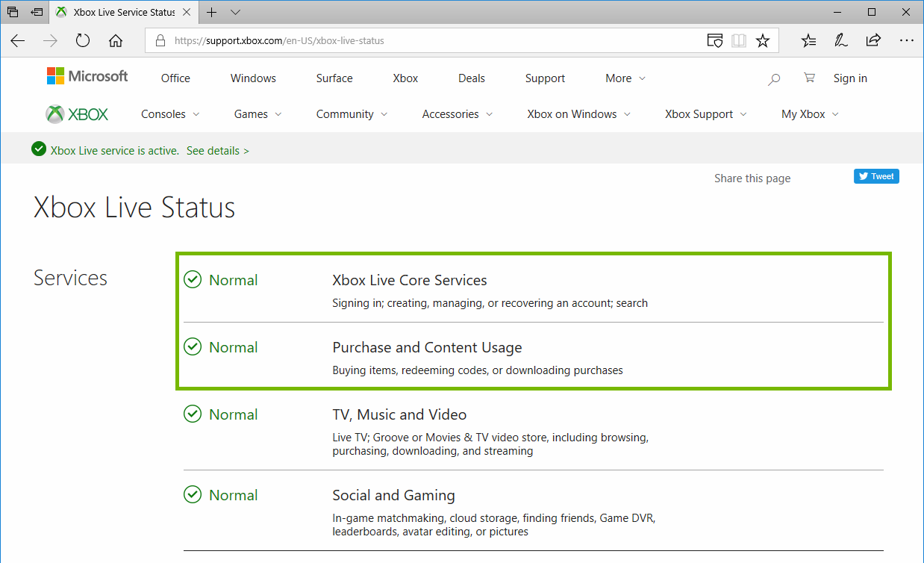Click the Xbox Live Status page title
The image size is (924, 563).
click(134, 208)
